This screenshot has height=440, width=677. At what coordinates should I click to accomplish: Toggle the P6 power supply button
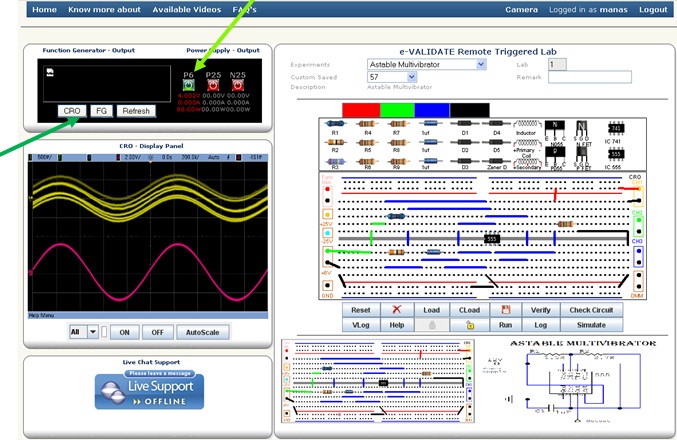(x=189, y=85)
